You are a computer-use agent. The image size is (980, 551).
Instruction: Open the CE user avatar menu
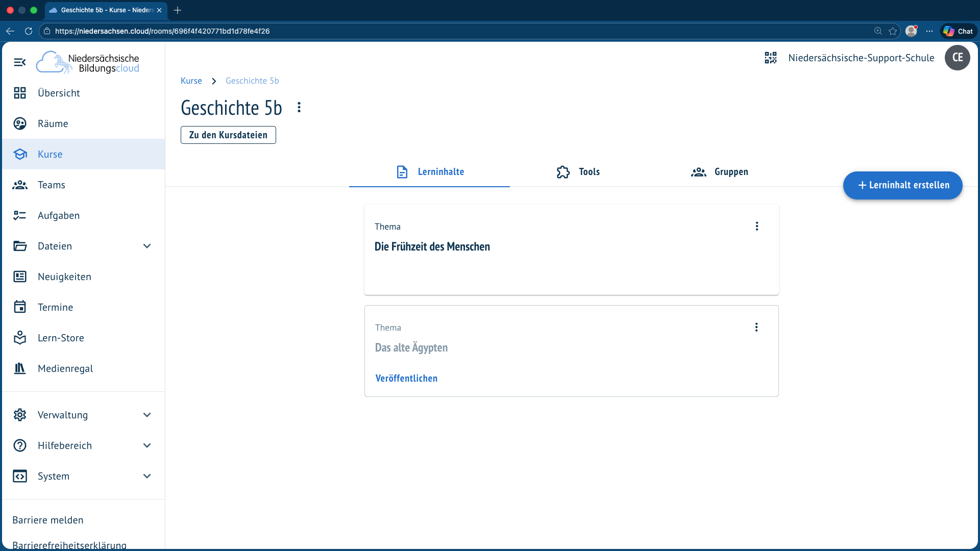pyautogui.click(x=958, y=58)
